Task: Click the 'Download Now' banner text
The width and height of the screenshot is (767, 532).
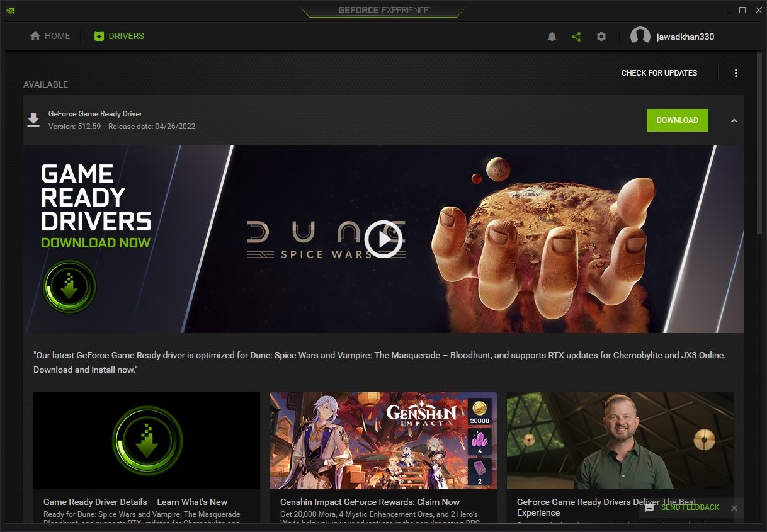Action: point(96,242)
